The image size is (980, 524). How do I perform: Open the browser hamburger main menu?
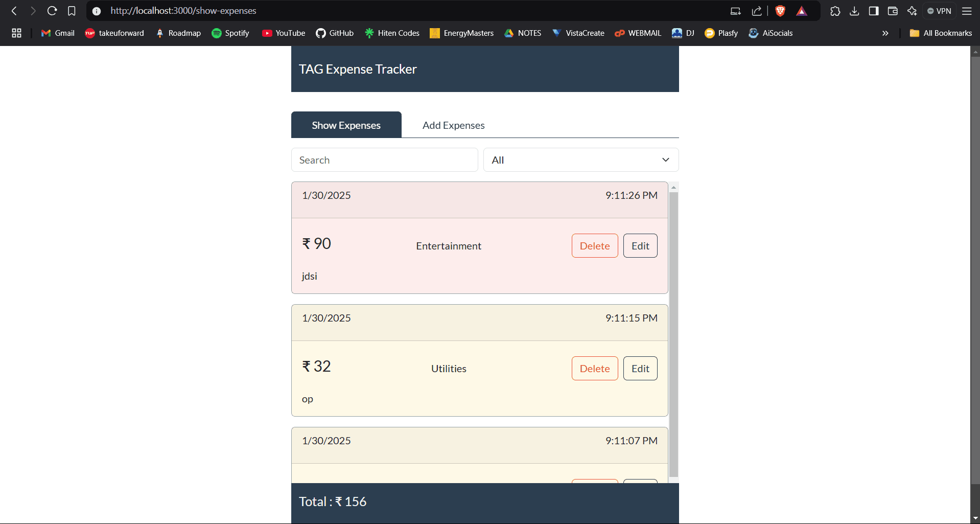[967, 11]
